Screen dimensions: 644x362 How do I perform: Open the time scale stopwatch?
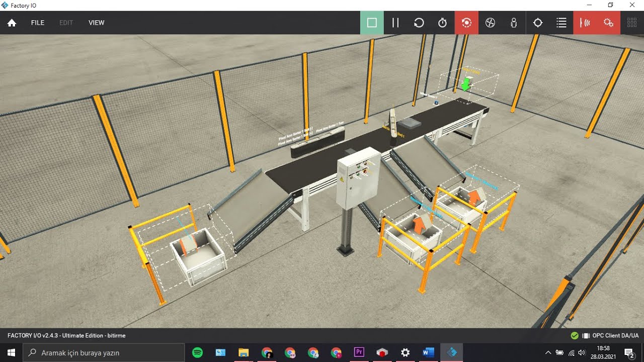pyautogui.click(x=443, y=23)
